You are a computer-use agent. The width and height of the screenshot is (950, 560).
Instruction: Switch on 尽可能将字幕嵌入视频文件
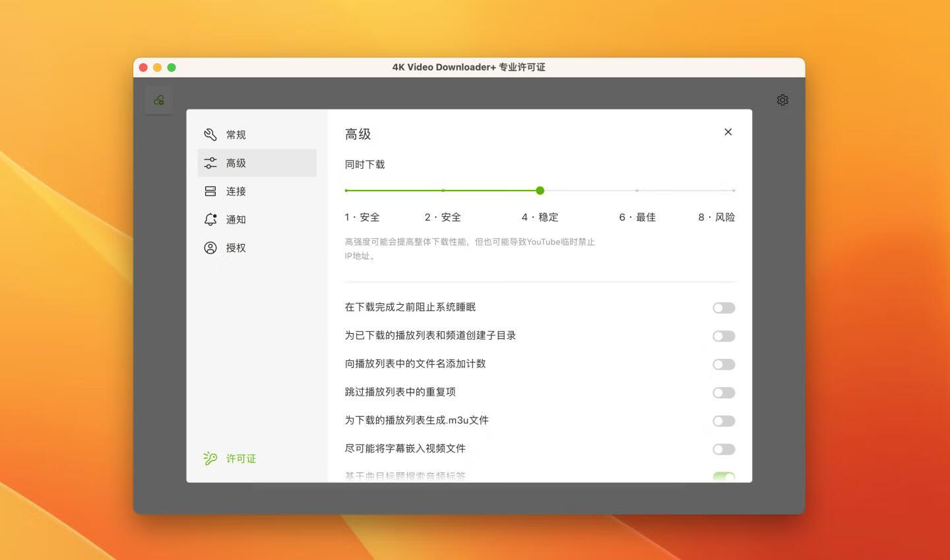click(x=723, y=450)
